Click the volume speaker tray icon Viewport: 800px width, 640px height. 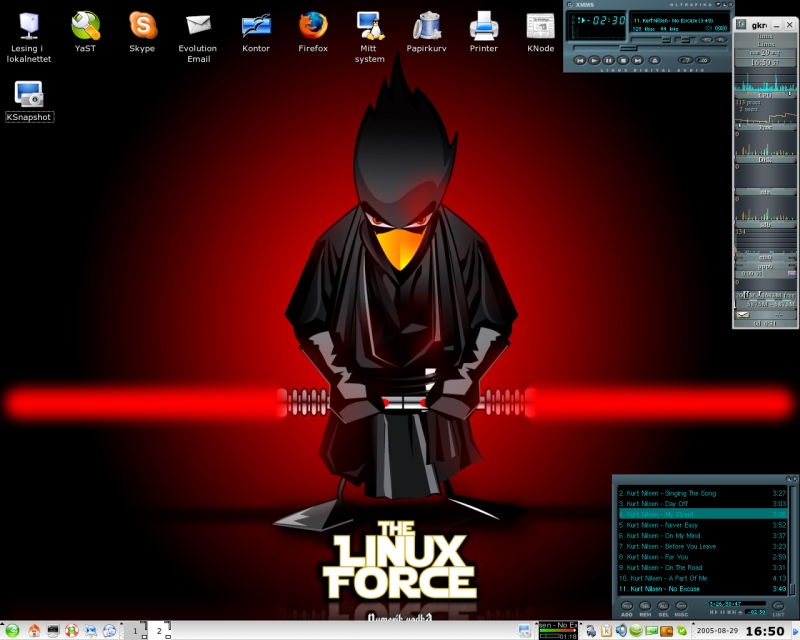point(620,631)
